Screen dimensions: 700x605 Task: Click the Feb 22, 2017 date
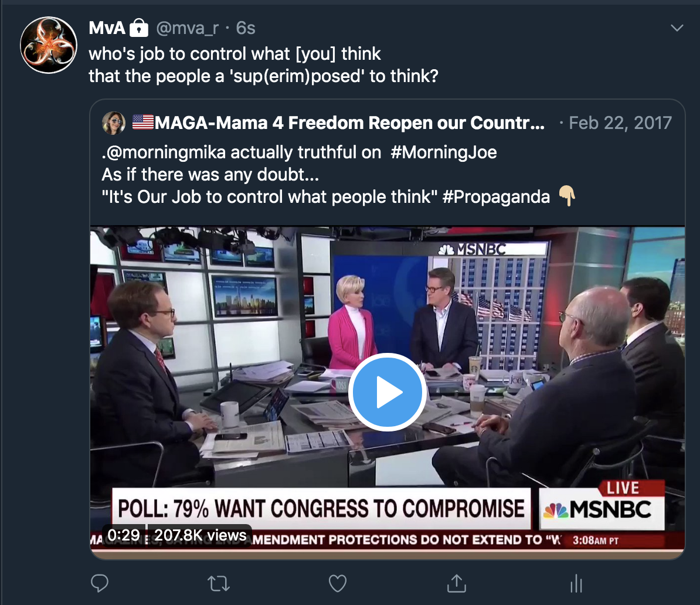tap(620, 123)
